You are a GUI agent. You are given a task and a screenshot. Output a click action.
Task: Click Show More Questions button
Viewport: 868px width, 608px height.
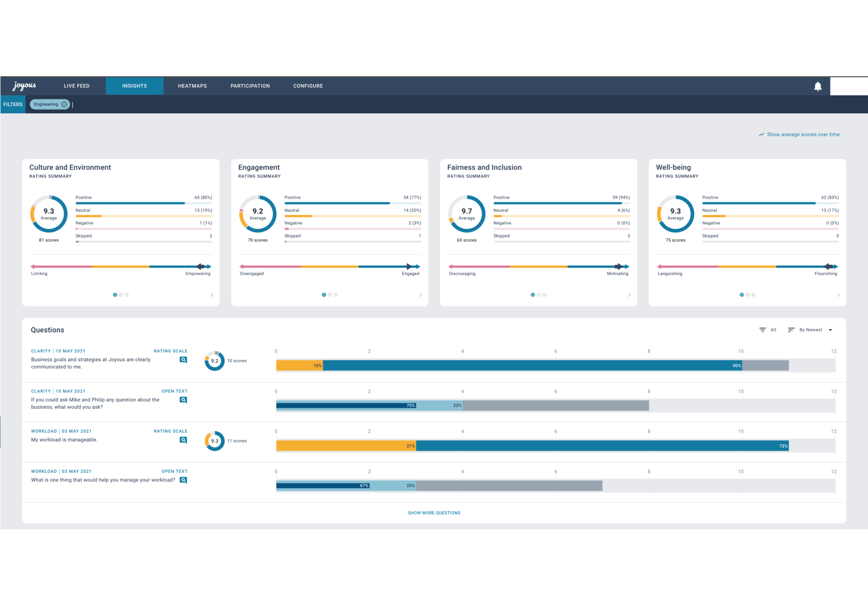(x=434, y=513)
